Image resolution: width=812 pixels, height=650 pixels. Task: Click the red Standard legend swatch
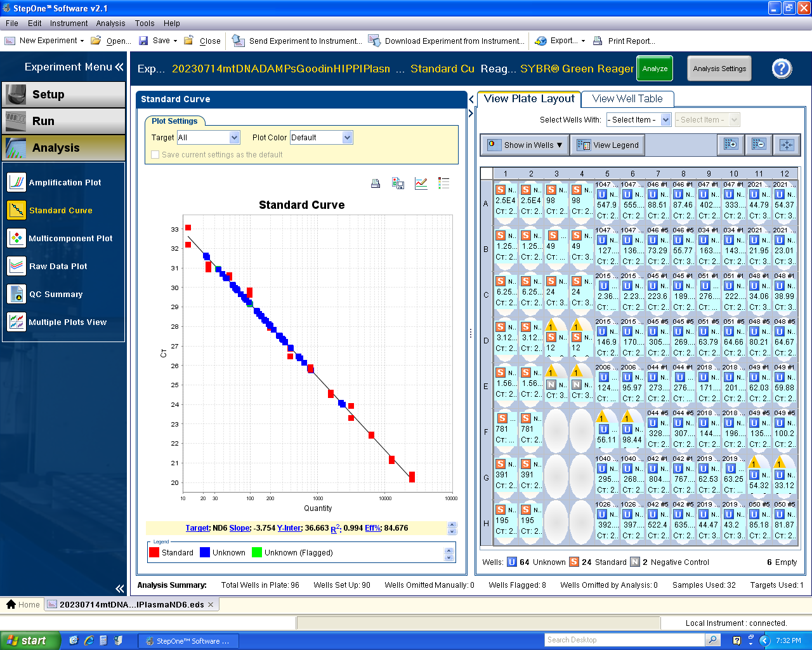point(154,553)
